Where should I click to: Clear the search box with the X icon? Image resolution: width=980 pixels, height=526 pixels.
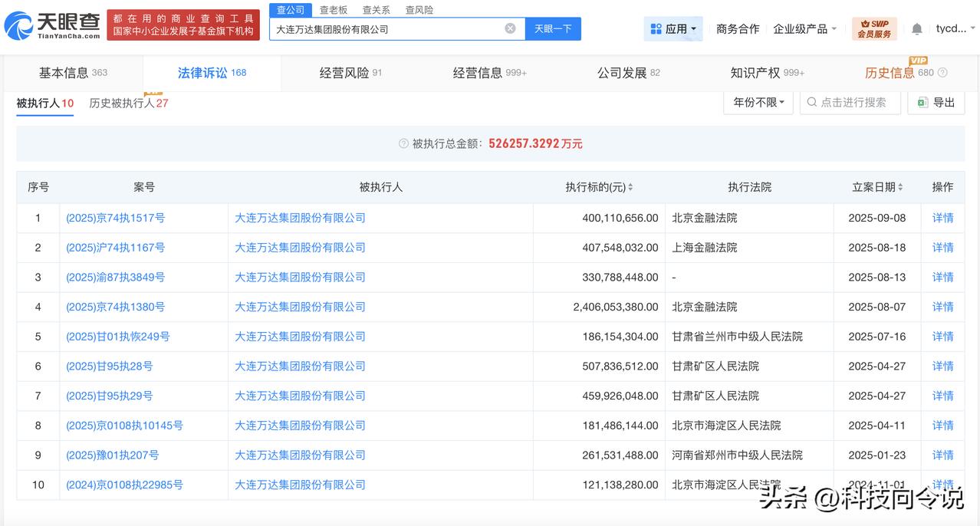coord(510,28)
